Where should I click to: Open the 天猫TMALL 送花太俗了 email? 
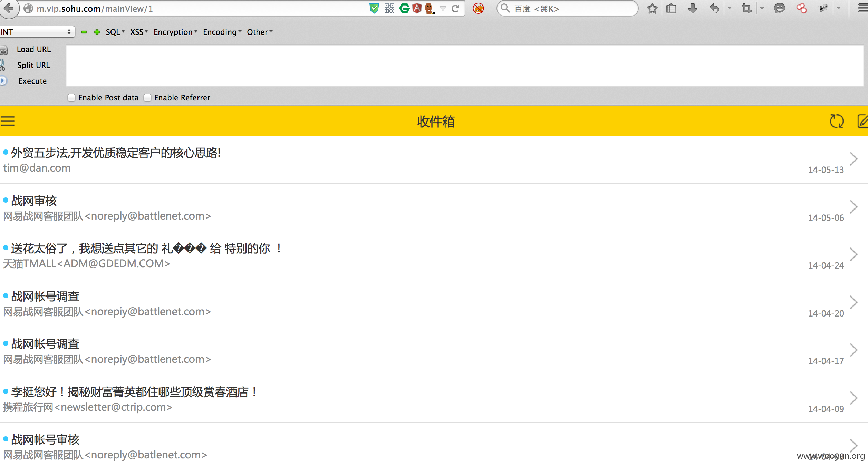pyautogui.click(x=434, y=255)
